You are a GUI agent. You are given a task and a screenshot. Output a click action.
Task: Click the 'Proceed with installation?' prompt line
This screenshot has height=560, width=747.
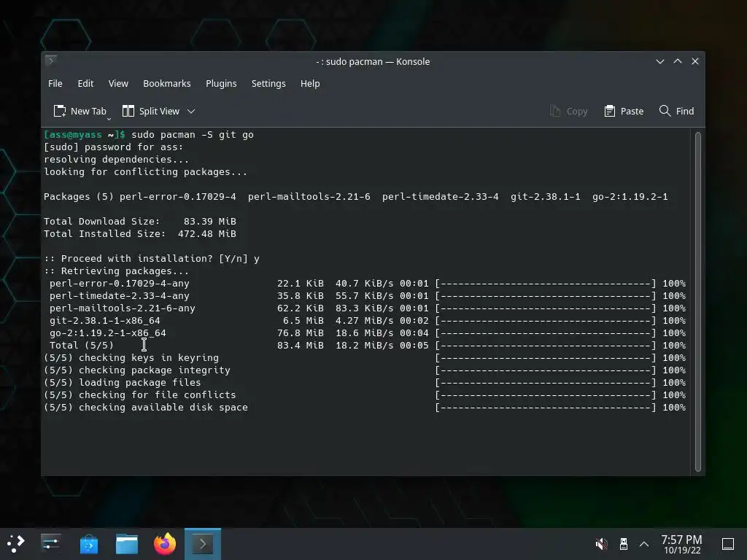point(152,259)
